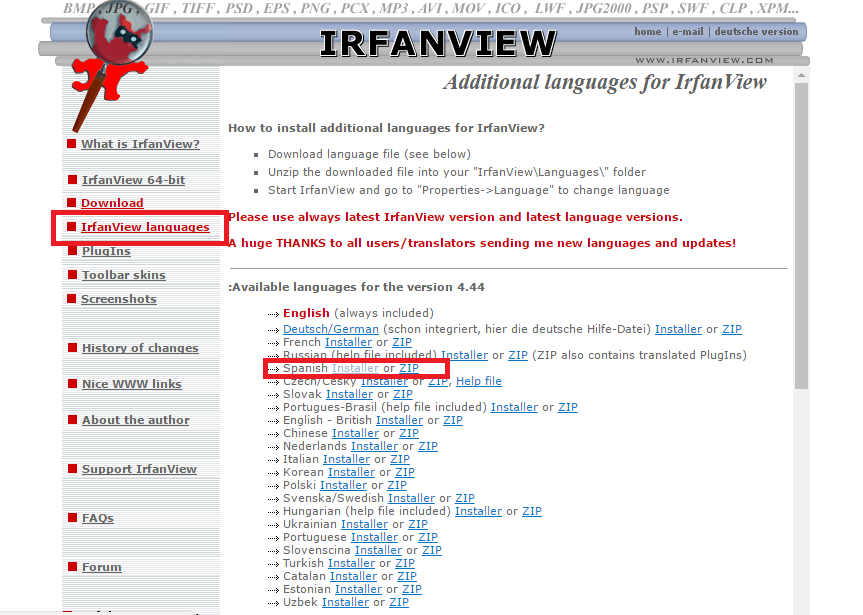Download the Slovak ZIP
The width and height of the screenshot is (863, 615).
point(403,394)
